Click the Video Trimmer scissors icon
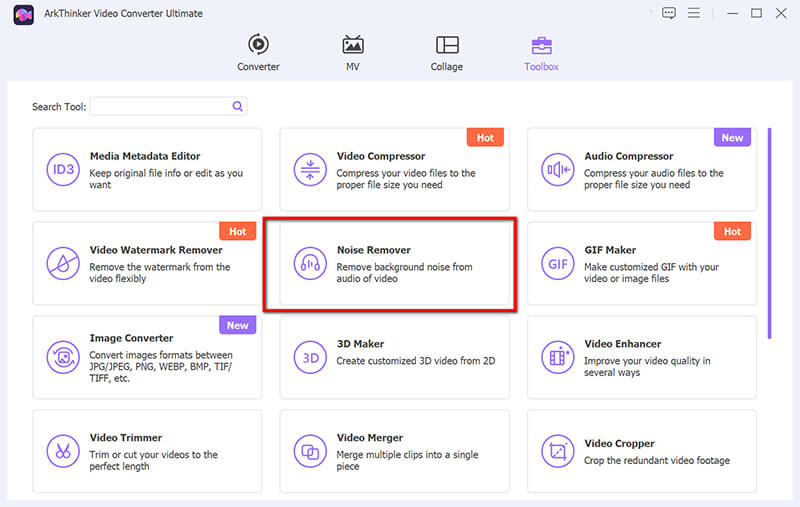Viewport: 800px width, 507px height. [63, 451]
